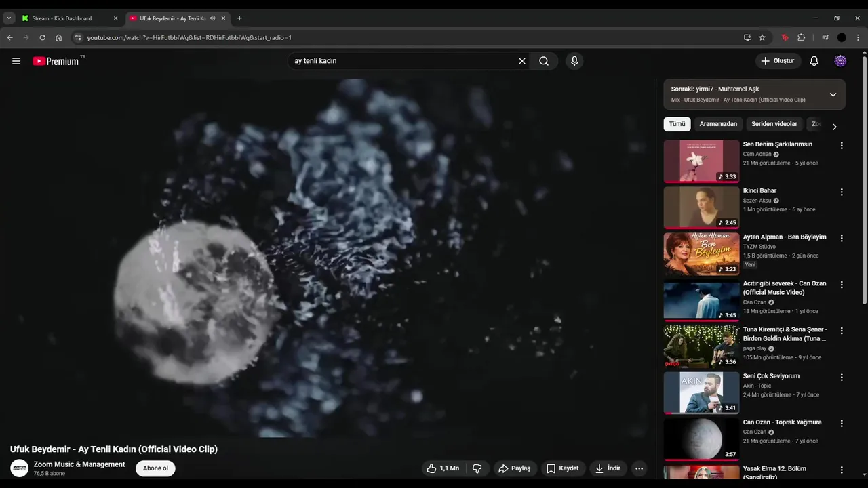Open options for Birden Geldin Aklıma
The width and height of the screenshot is (868, 488).
[842, 331]
